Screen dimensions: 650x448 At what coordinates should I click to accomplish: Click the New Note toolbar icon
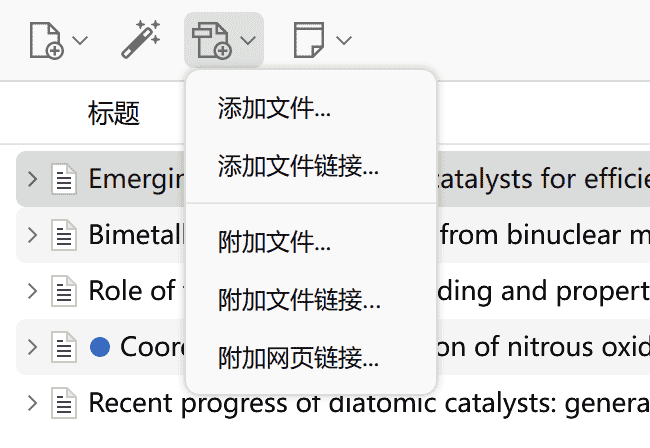309,40
